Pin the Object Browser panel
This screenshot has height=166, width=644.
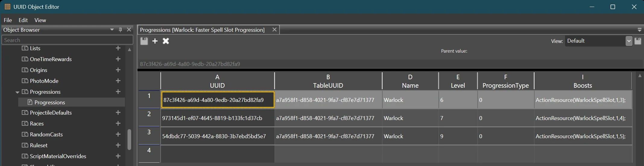click(120, 30)
